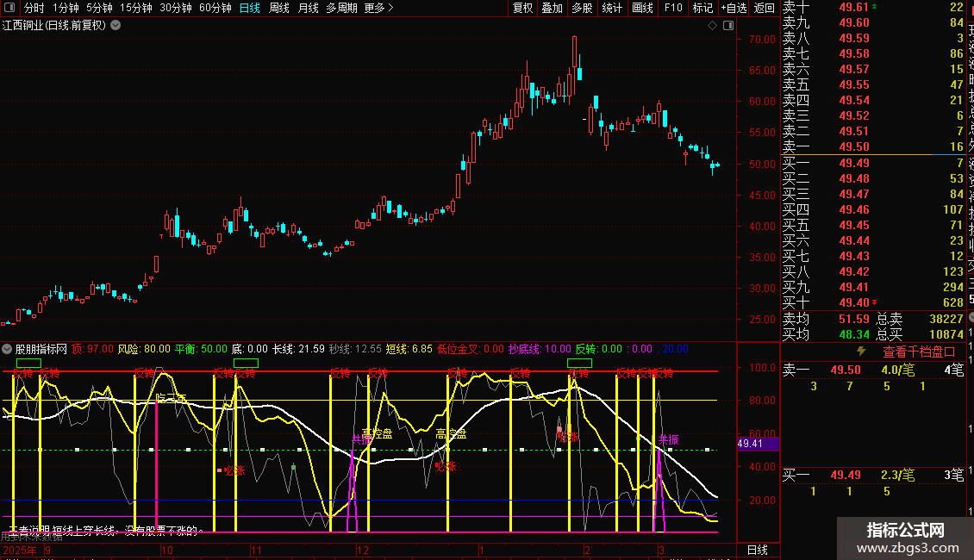Screen dimensions: 974x560
Task: Click the diamond icon above the price axis
Action: tap(712, 26)
